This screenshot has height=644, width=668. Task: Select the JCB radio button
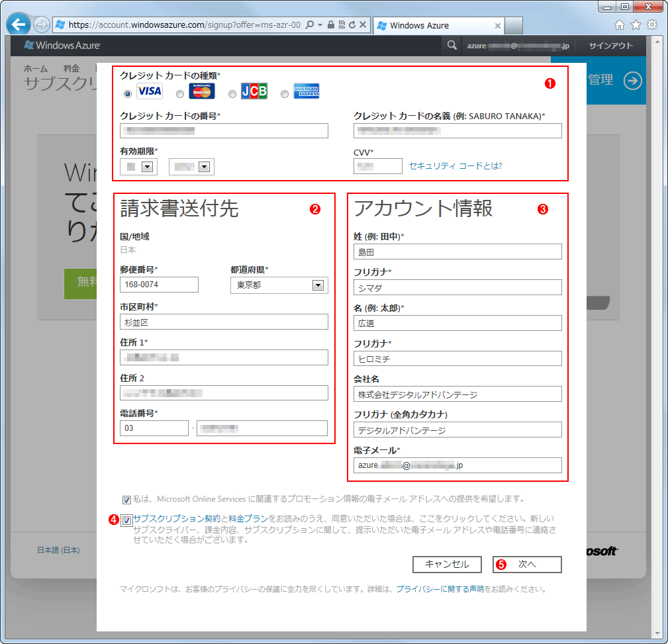click(x=232, y=94)
